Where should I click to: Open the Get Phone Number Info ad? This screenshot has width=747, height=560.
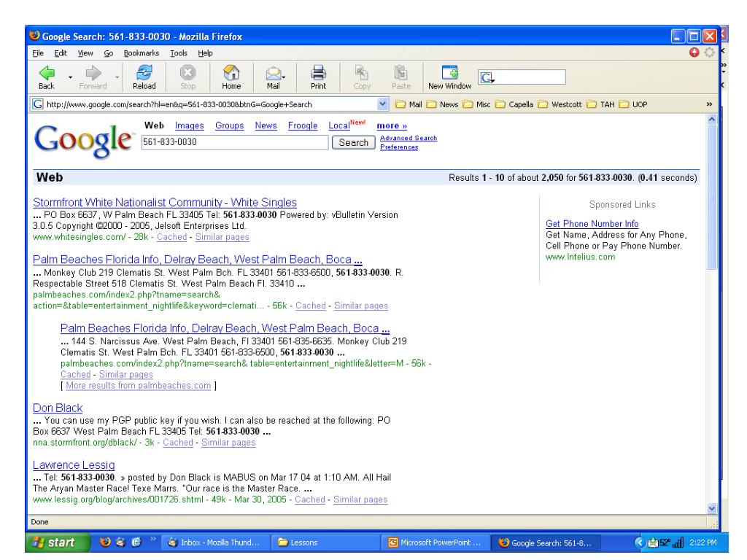coord(592,224)
